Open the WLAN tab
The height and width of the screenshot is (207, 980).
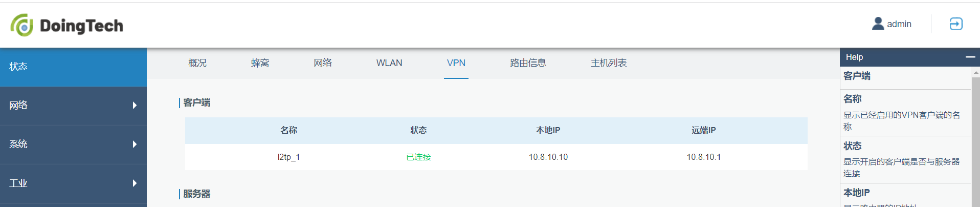389,63
